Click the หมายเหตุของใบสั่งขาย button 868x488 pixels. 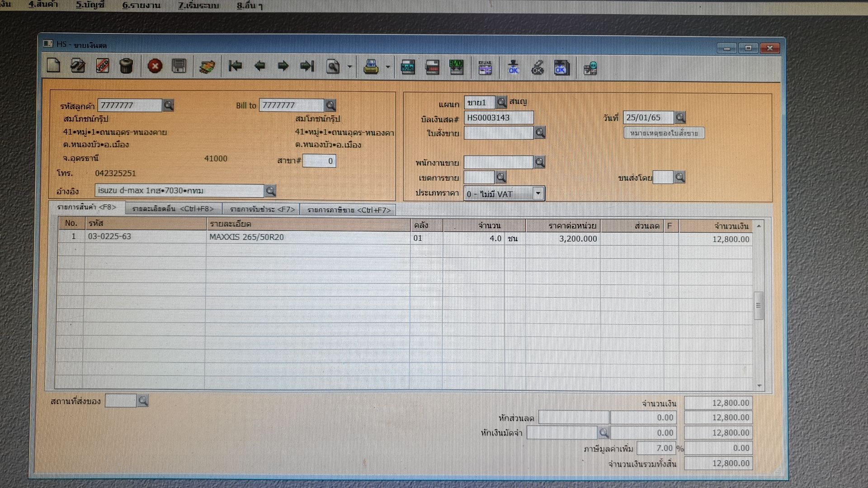tap(664, 133)
